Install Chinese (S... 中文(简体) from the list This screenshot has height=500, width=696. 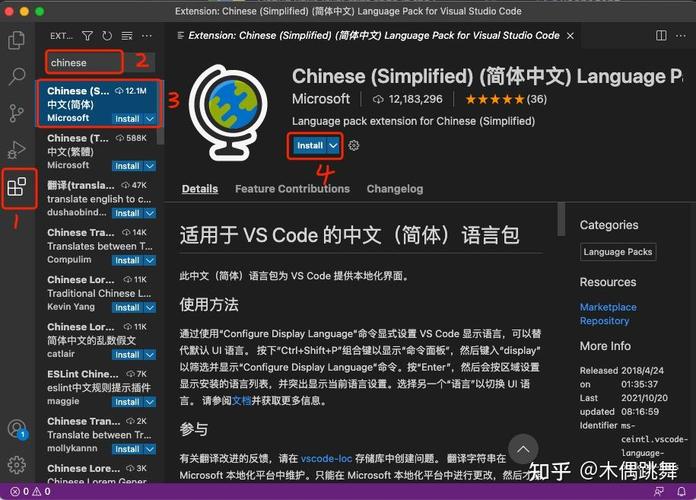pos(127,119)
